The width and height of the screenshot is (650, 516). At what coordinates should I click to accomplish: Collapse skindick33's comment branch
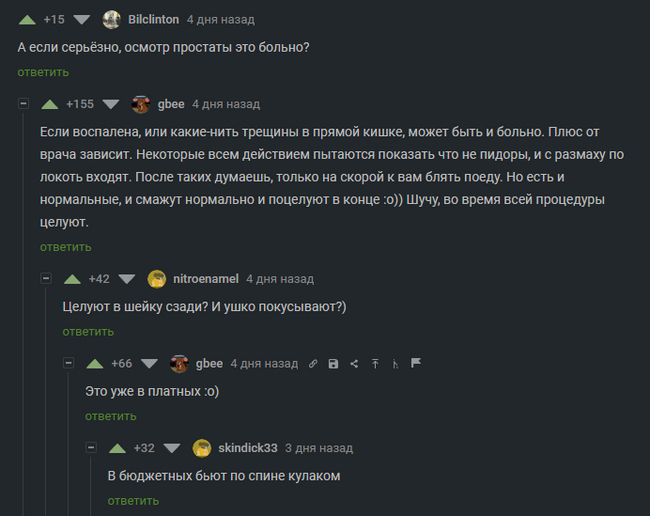[91, 448]
